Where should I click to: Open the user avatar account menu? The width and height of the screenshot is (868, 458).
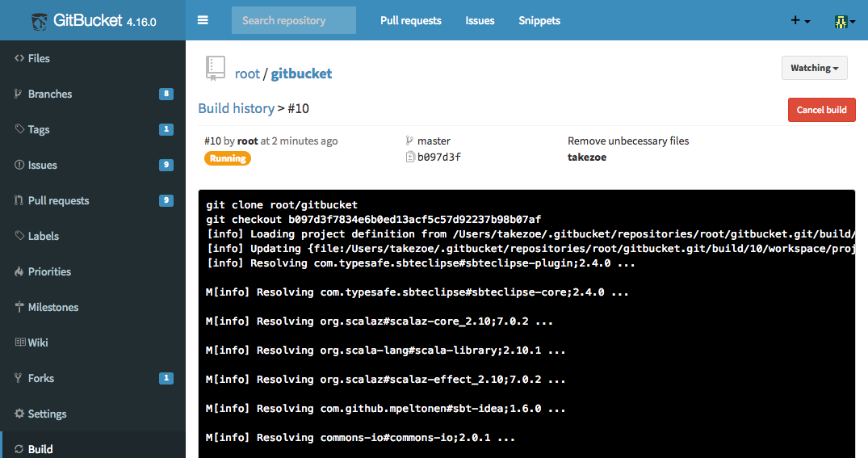point(844,21)
